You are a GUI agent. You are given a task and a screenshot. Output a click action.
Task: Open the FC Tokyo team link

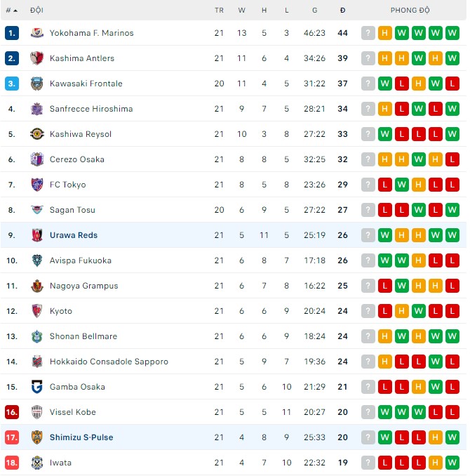pos(67,185)
